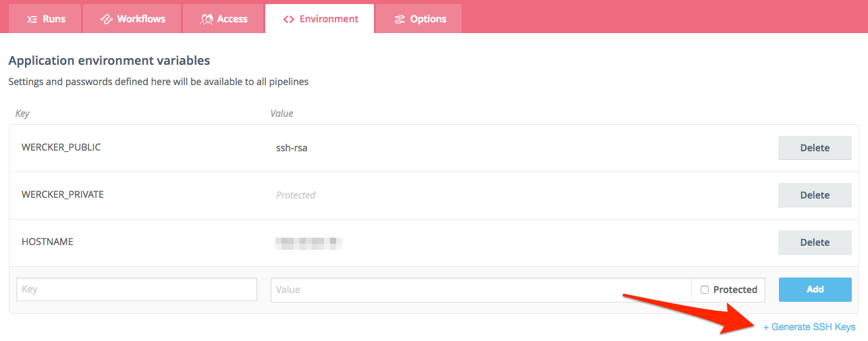Screen dimensions: 868x341
Task: Select the WERCKER_PUBLIC key name
Action: 61,147
